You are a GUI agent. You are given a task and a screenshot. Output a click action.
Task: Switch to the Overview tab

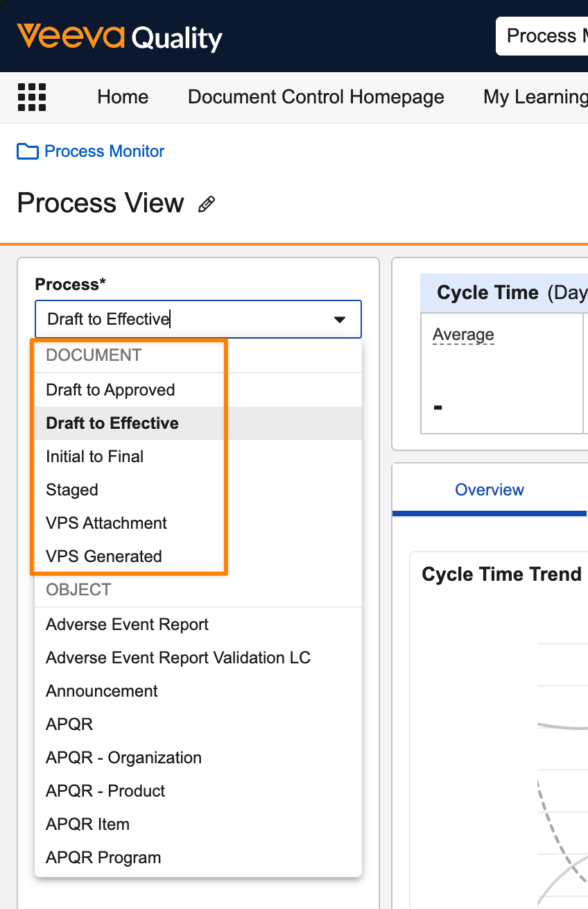pyautogui.click(x=490, y=490)
